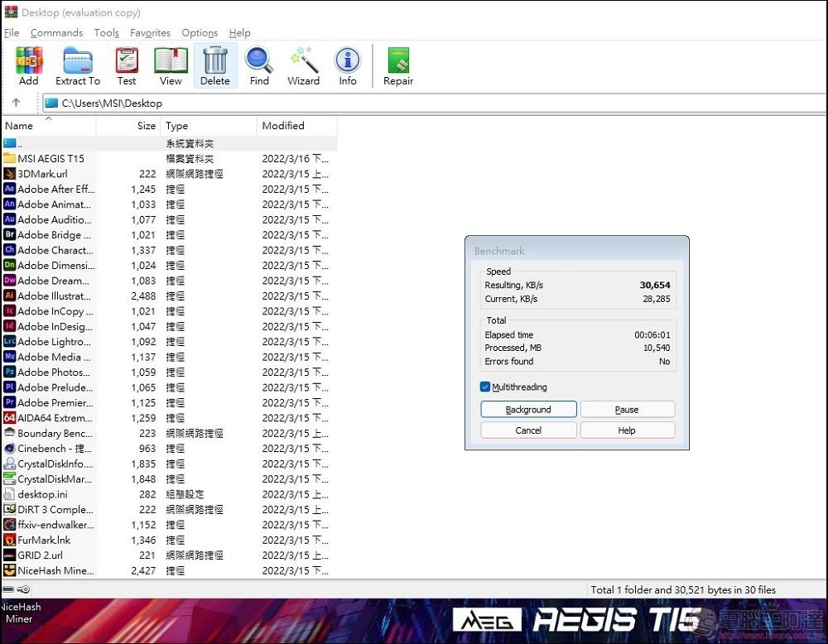Select the Repair archive icon
The image size is (828, 644).
pos(397,66)
